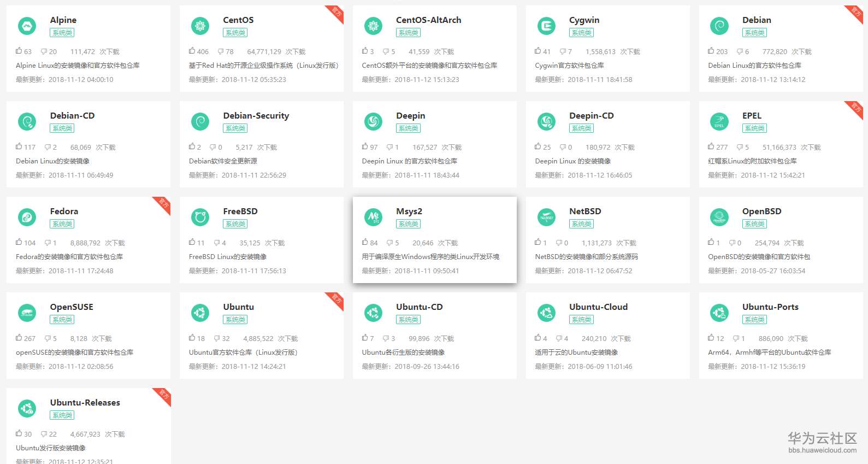Click the Alpine update date 2018-11-12 04:00:10
The width and height of the screenshot is (868, 464).
81,80
